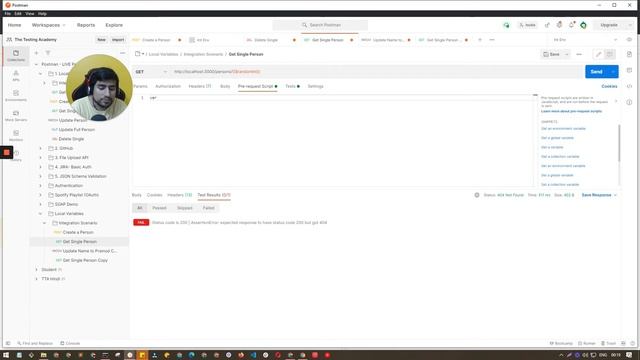640x360 pixels.
Task: Open tab overflow three-dots menu
Action: click(x=492, y=40)
